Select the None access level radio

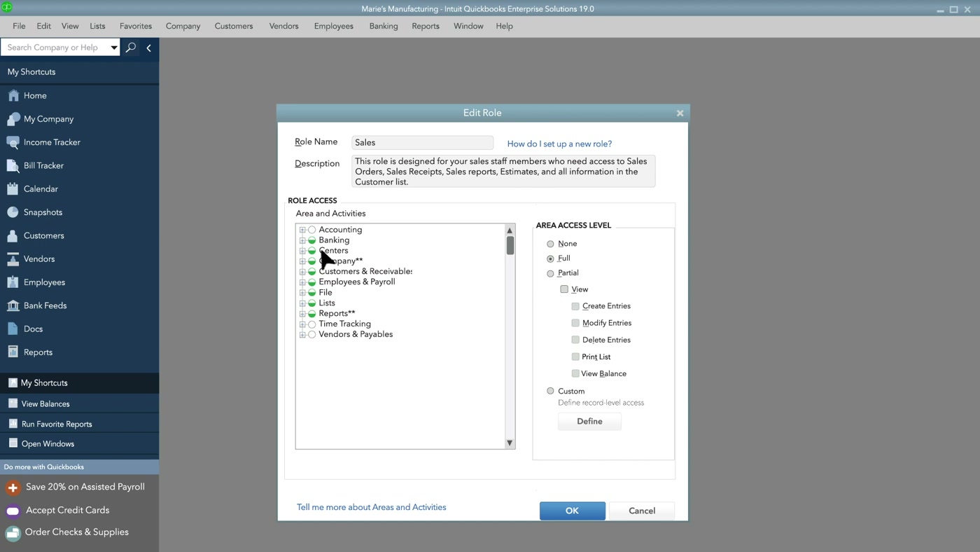(x=550, y=244)
